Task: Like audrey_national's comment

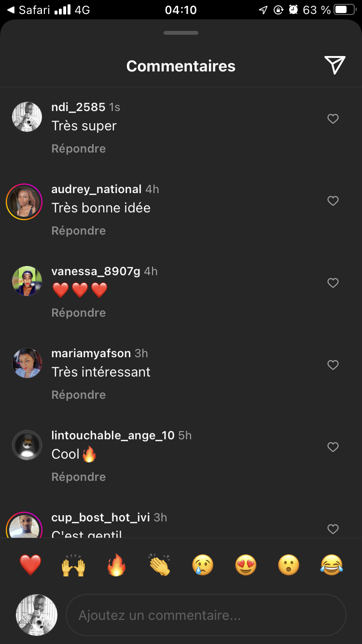Action: 333,201
